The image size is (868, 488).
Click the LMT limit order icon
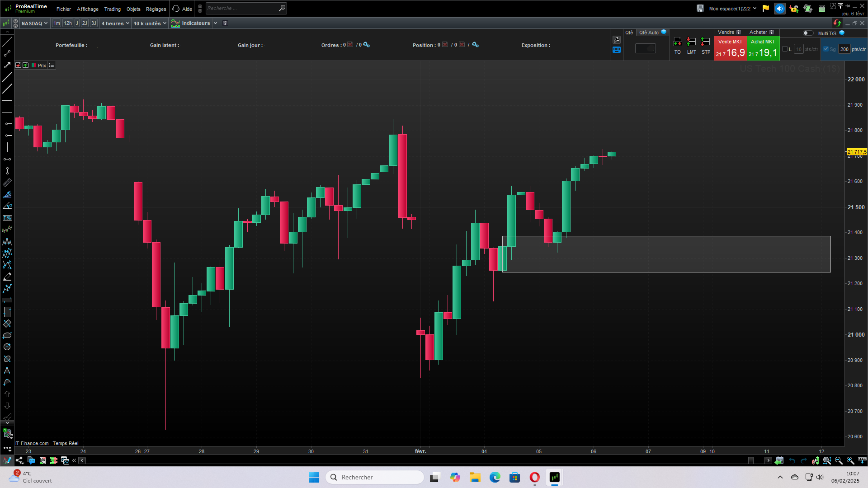691,42
